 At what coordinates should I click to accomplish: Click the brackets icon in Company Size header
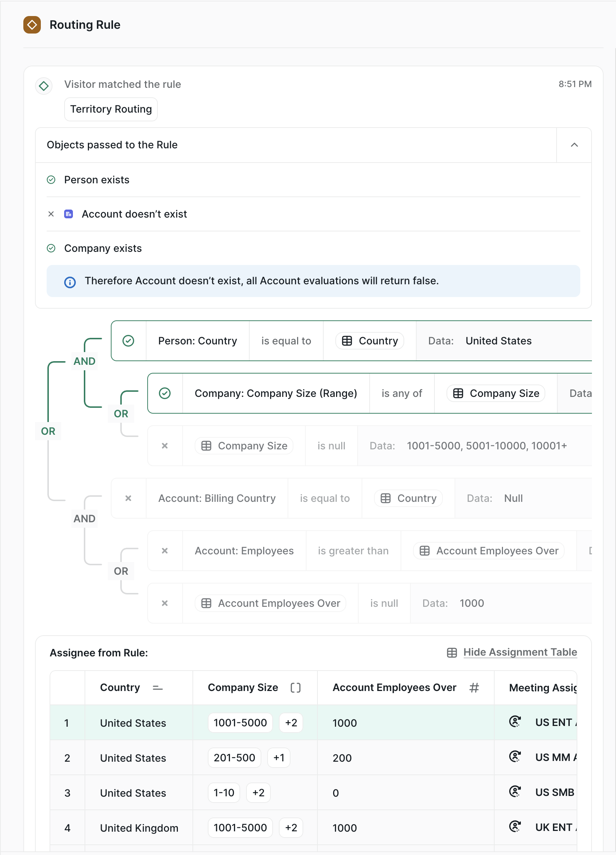(x=296, y=688)
